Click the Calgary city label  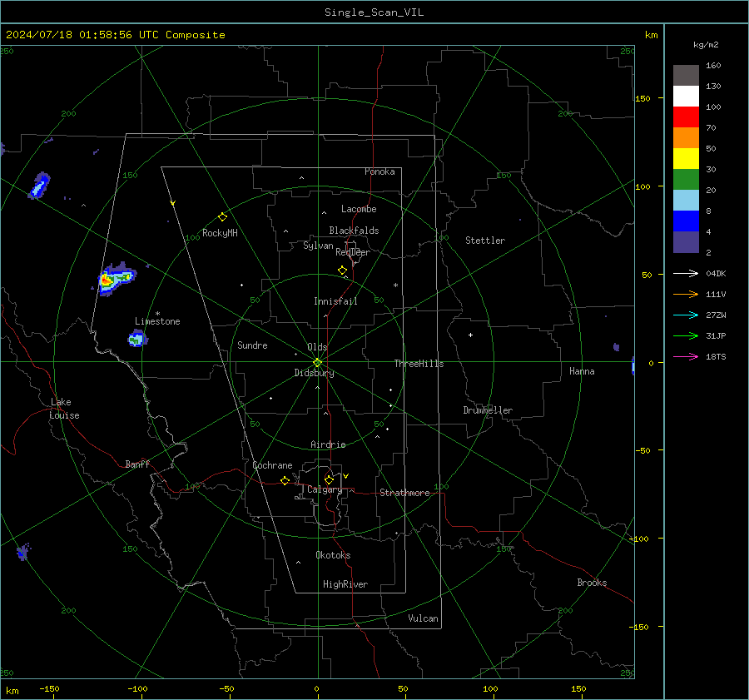pos(325,489)
